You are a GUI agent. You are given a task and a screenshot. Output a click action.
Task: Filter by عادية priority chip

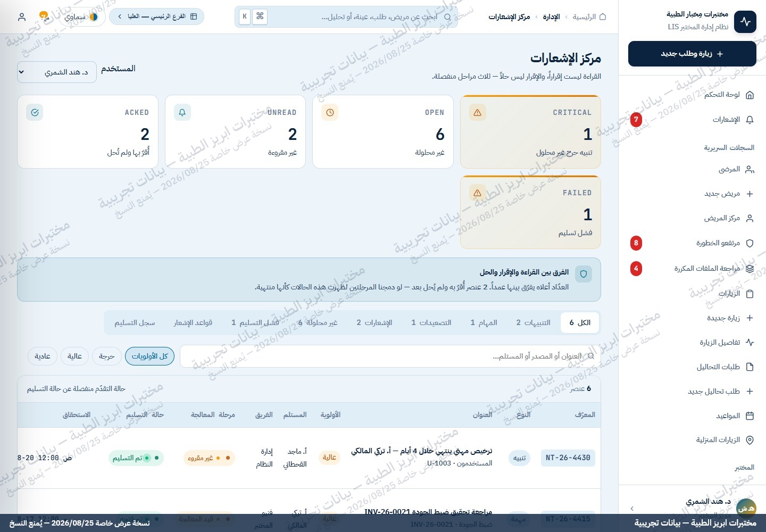[43, 356]
